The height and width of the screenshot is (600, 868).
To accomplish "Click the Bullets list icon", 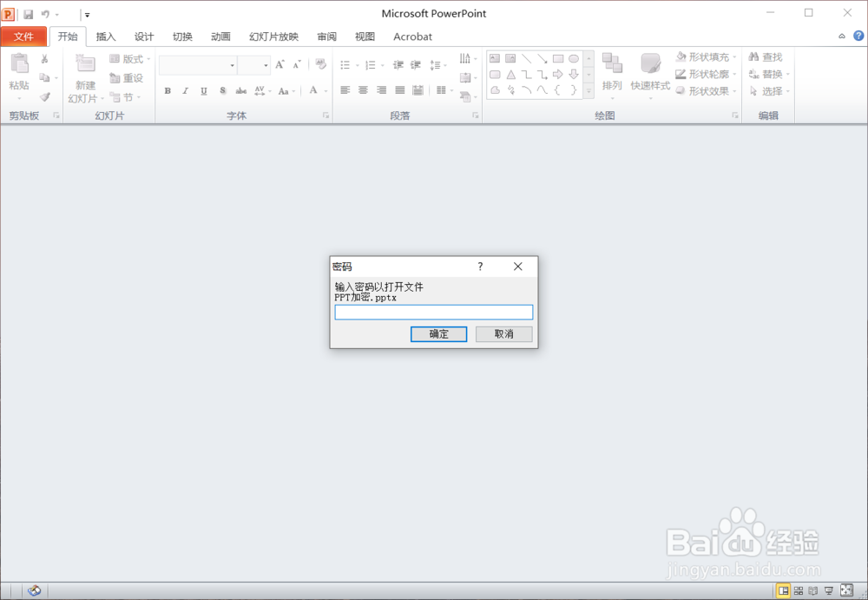I will (345, 65).
